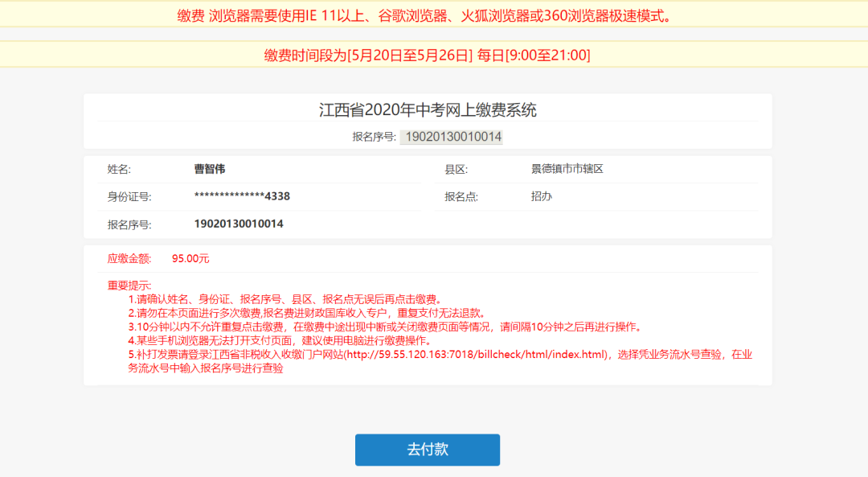Click the 应缴金额 label
The height and width of the screenshot is (477, 868).
(x=129, y=259)
